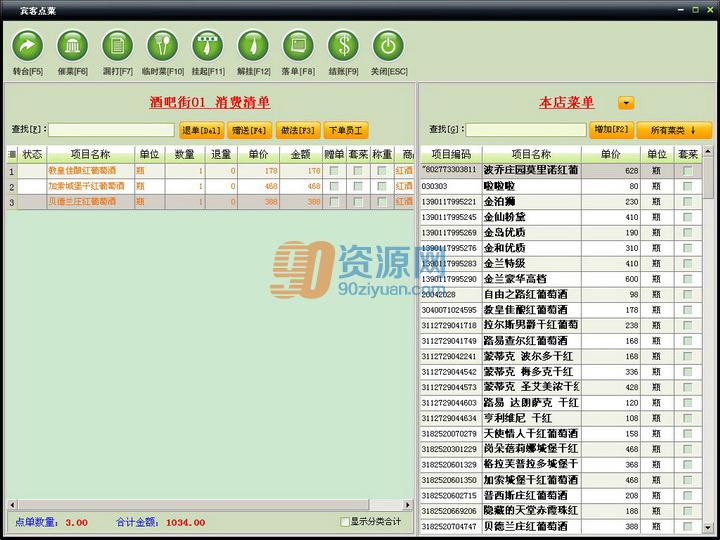Viewport: 720px width, 540px height.
Task: Select menu item 波乔庄园莫里诺红葡
Action: (x=561, y=170)
